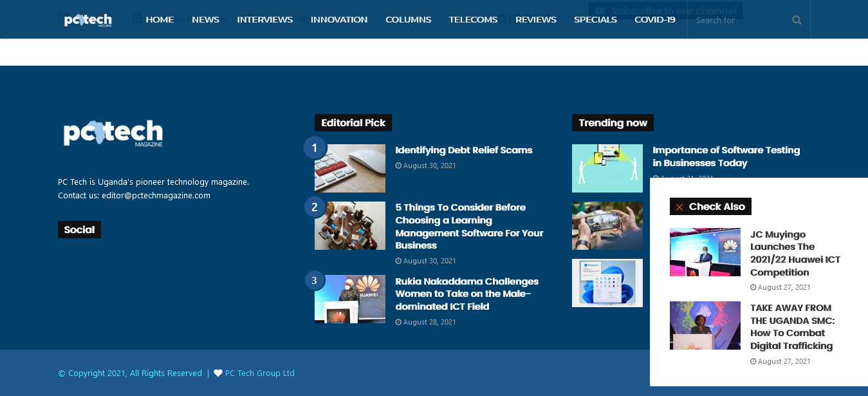Click the Editorial Pick heading label
868x396 pixels.
pyautogui.click(x=353, y=122)
